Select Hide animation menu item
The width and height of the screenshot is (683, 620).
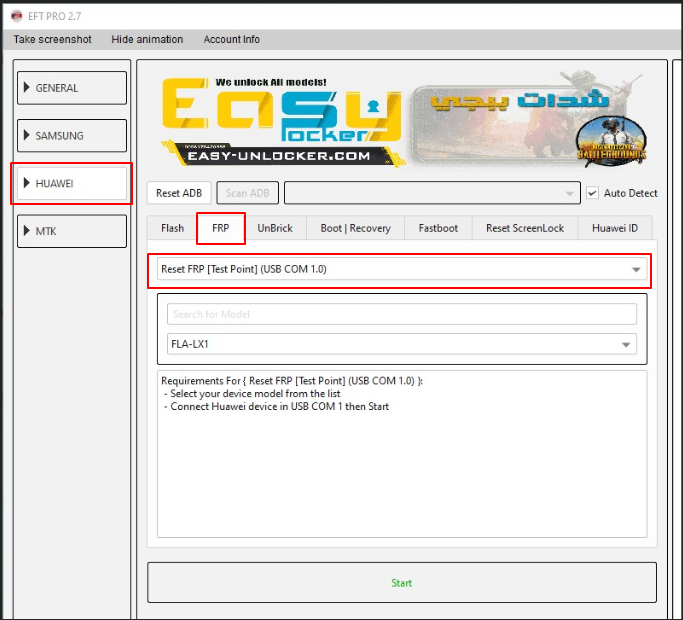[x=147, y=40]
